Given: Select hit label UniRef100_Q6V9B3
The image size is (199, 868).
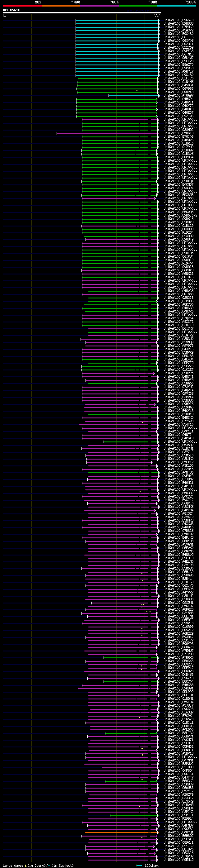Looking at the screenshot, I should click(x=178, y=88).
